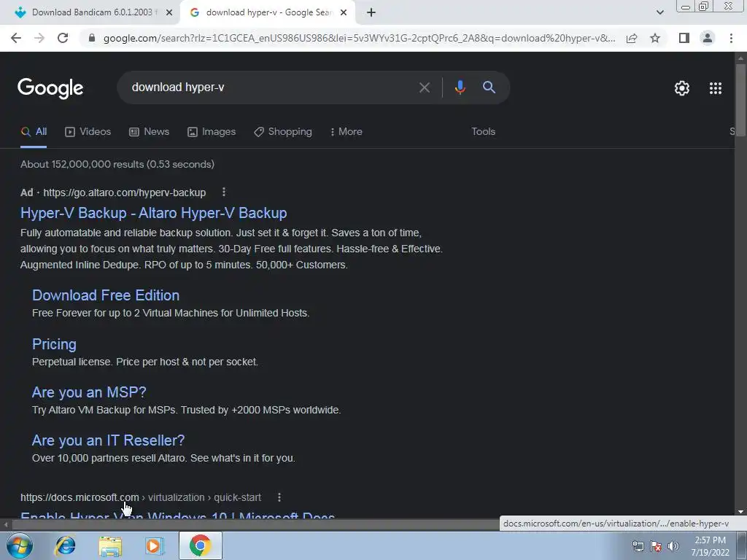Open Chrome three-dot menu
Screen dimensions: 747x560
click(731, 38)
